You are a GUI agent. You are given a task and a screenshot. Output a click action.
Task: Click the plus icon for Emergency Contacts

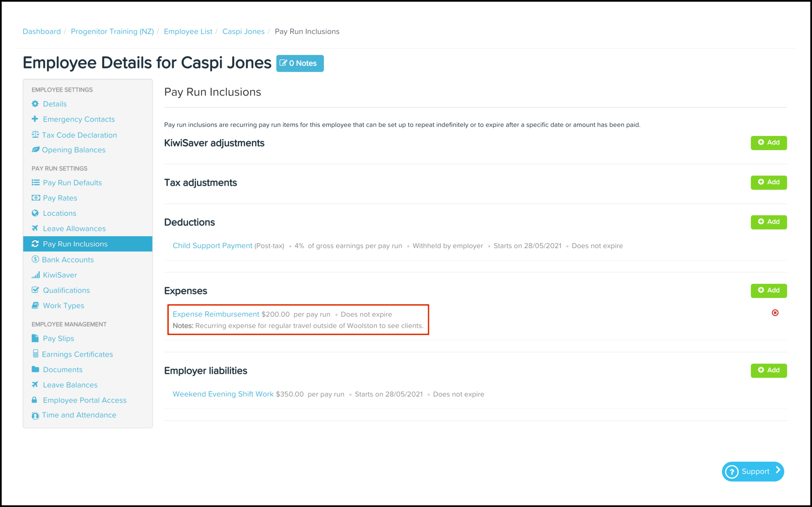[35, 119]
